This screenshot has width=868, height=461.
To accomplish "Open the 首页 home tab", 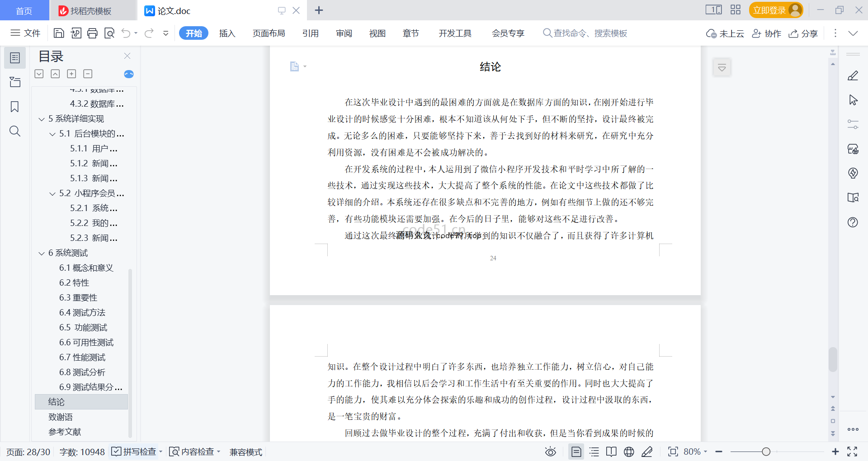I will 24,10.
